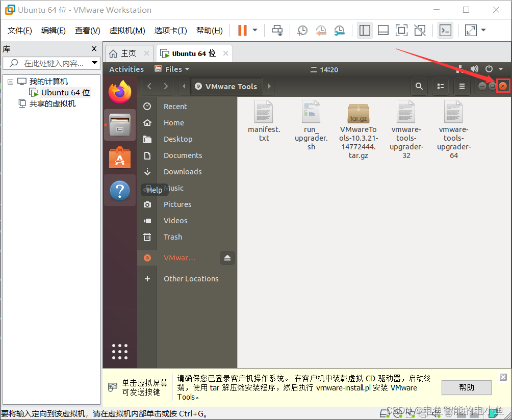Toggle Unity mode icon in VMware toolbar
The image size is (512, 420).
pos(420,31)
